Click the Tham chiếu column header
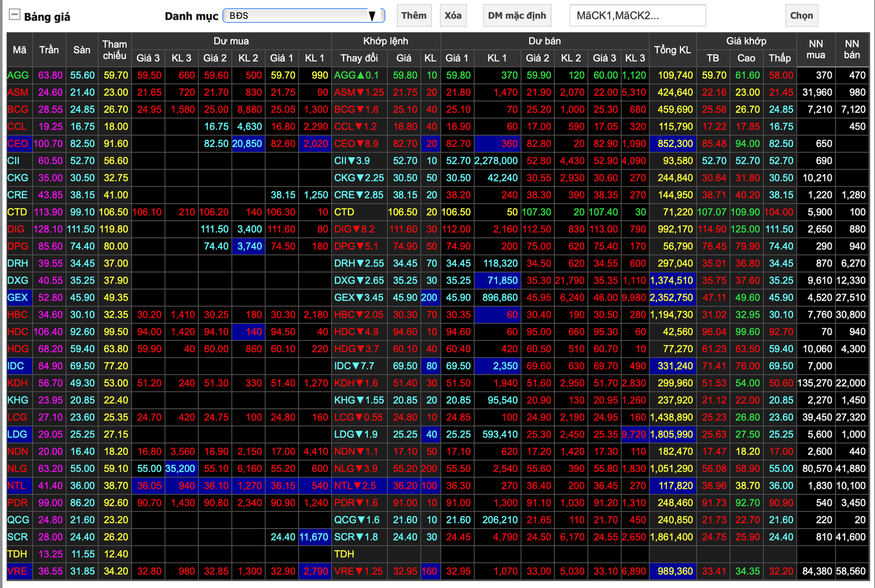This screenshot has width=875, height=588. click(115, 50)
